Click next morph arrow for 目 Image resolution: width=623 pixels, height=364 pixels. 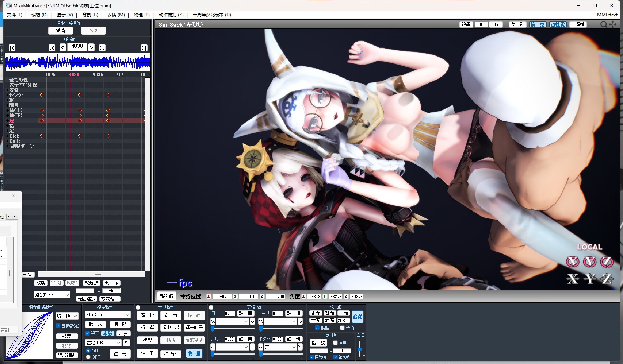point(252,321)
